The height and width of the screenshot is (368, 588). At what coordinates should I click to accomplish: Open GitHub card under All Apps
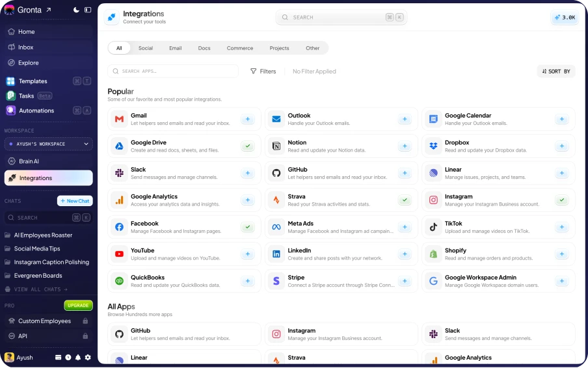184,334
